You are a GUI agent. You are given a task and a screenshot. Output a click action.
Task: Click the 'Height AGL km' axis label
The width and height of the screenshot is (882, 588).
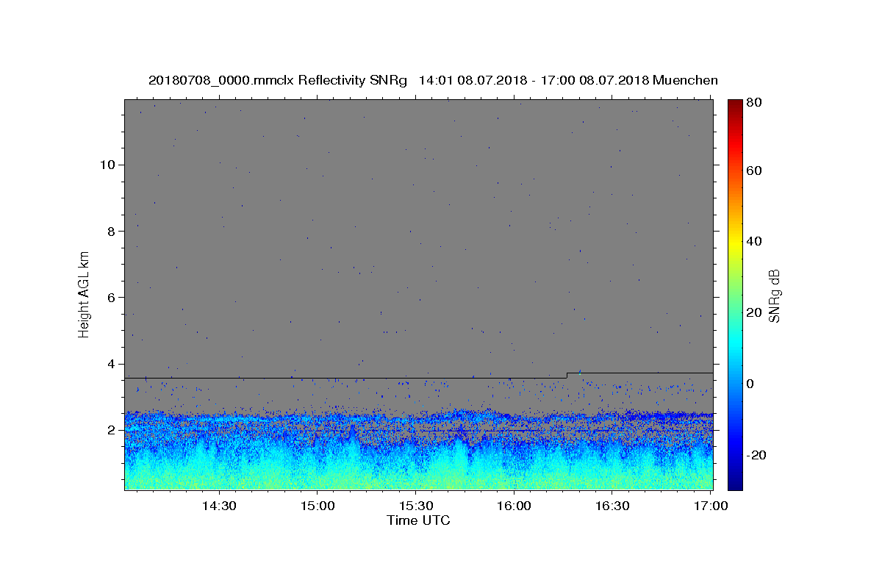[x=84, y=294]
